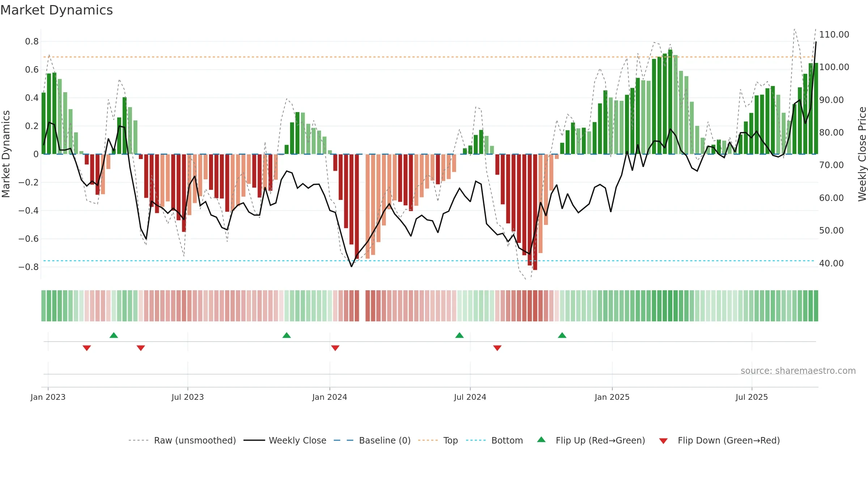Screen dimensions: 868x488
Task: Click the 40.00 price tick label
Action: (x=831, y=264)
